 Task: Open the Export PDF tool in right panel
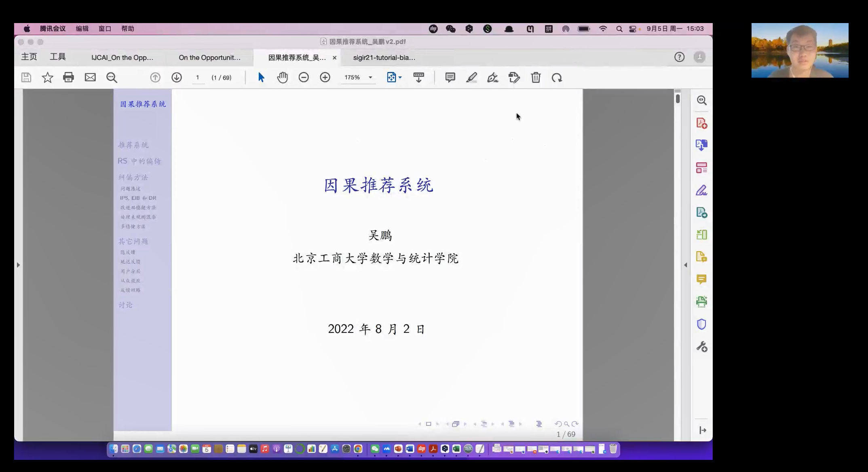701,145
